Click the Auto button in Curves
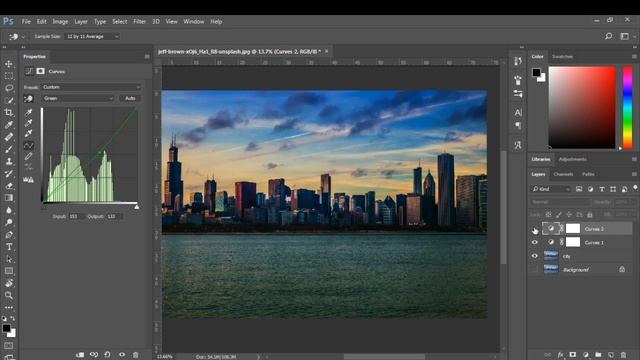This screenshot has height=360, width=640. click(130, 98)
